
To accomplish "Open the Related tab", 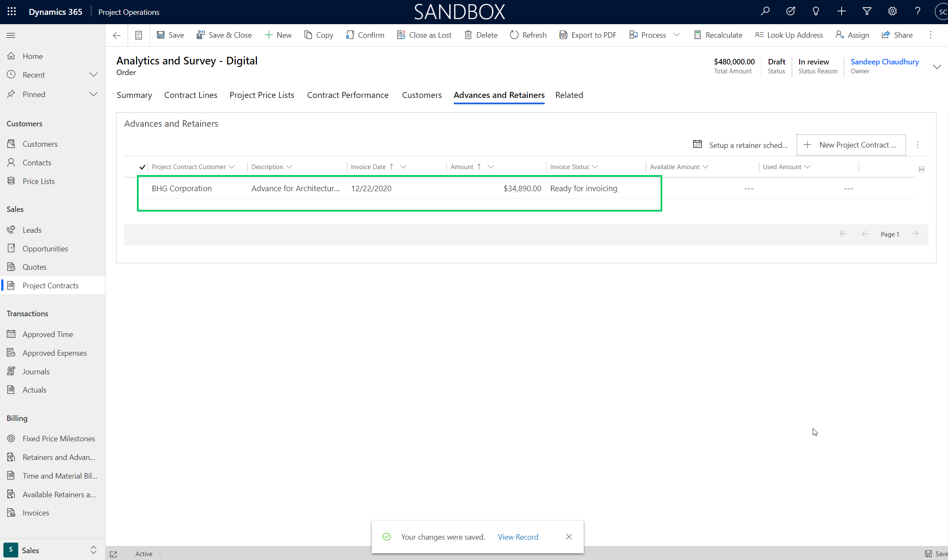I will click(x=569, y=95).
